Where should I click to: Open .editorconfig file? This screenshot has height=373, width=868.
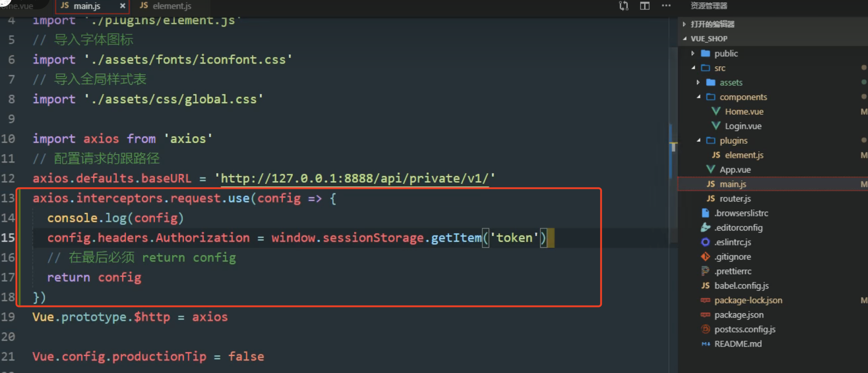[x=738, y=227]
